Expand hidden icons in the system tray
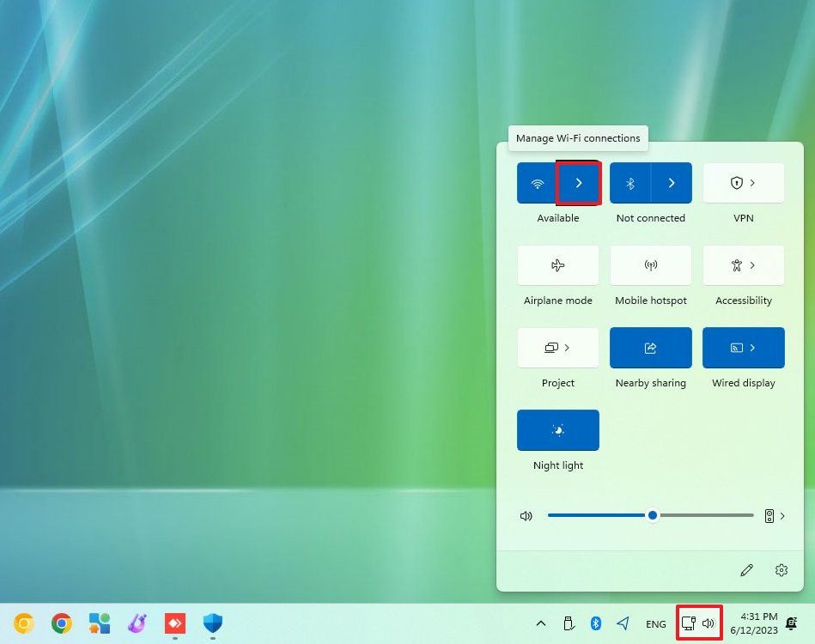815x644 pixels. (x=541, y=623)
